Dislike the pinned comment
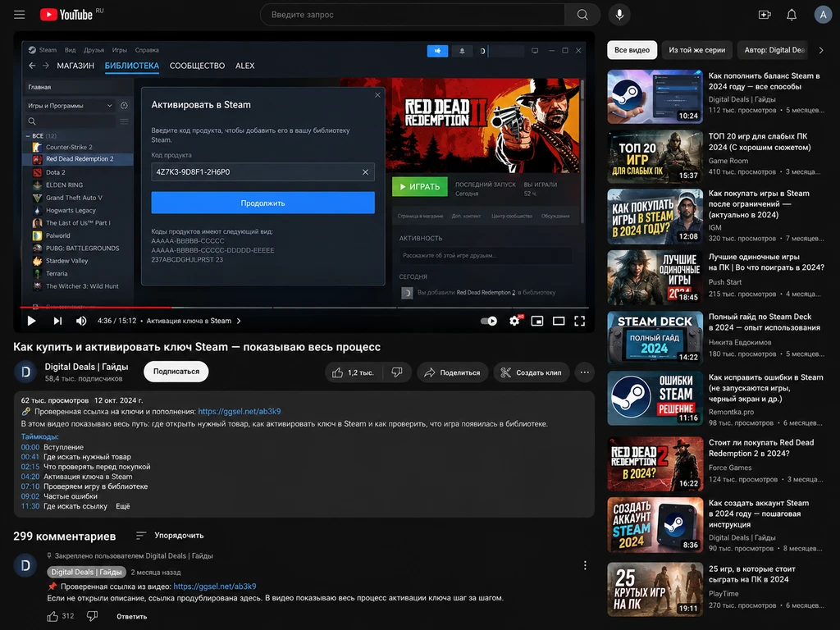Screen dimensions: 840x630 (92, 616)
